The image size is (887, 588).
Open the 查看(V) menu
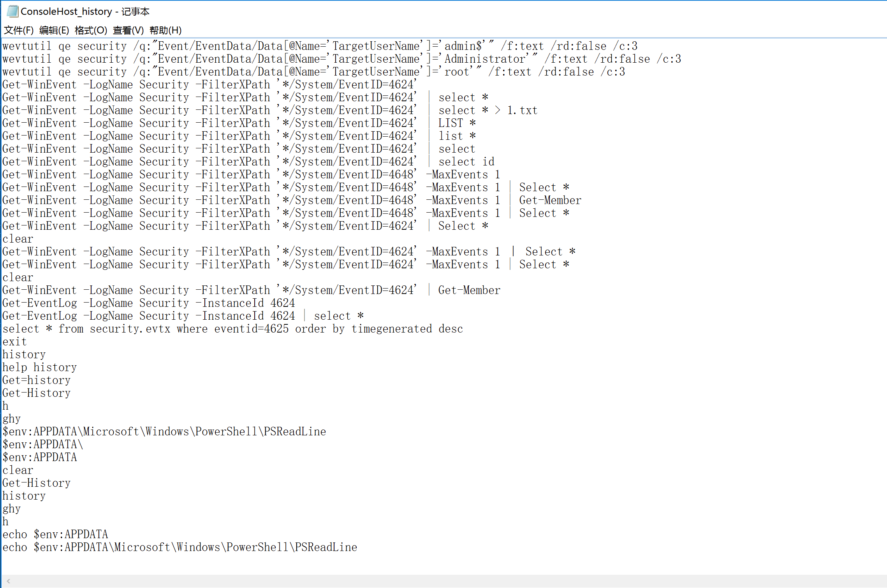pos(128,30)
